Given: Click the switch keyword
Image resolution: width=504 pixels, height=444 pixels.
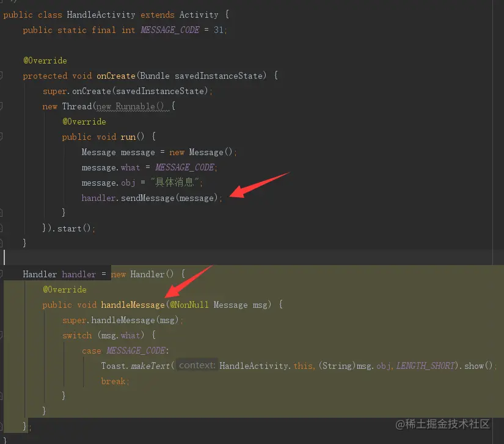Looking at the screenshot, I should [77, 335].
